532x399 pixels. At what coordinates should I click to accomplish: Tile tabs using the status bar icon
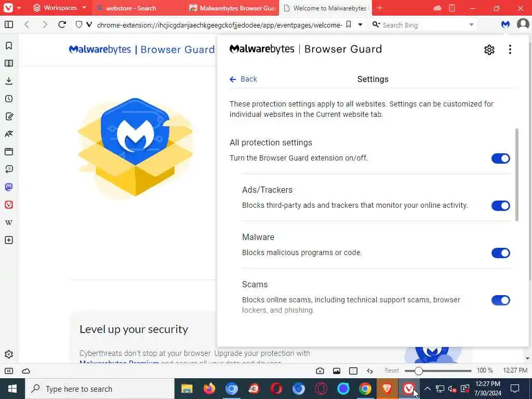pyautogui.click(x=353, y=371)
